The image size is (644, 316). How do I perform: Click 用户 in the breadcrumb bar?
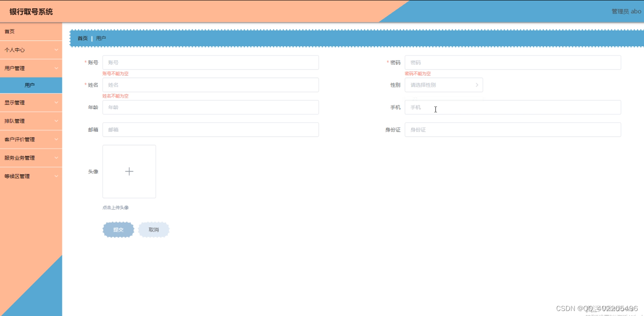click(x=101, y=38)
